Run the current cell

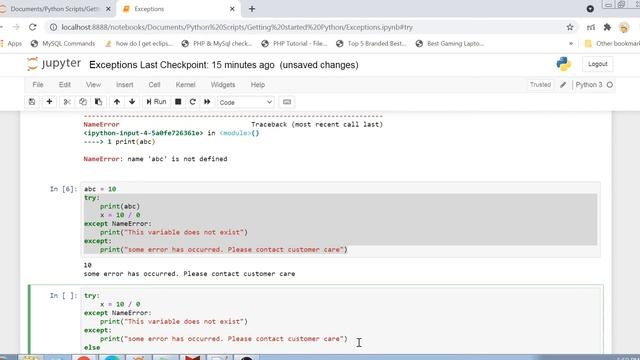pos(156,102)
